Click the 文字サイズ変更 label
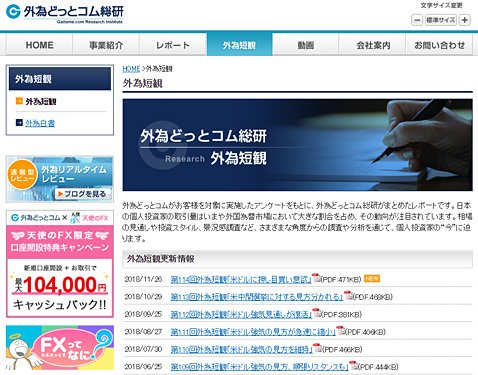 coord(441,6)
